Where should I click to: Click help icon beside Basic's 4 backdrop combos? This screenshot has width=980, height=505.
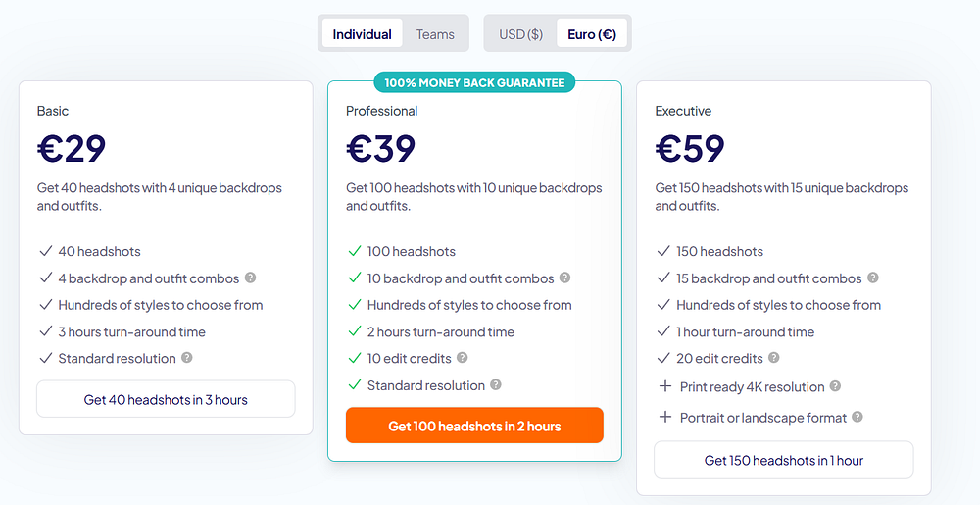tap(251, 278)
